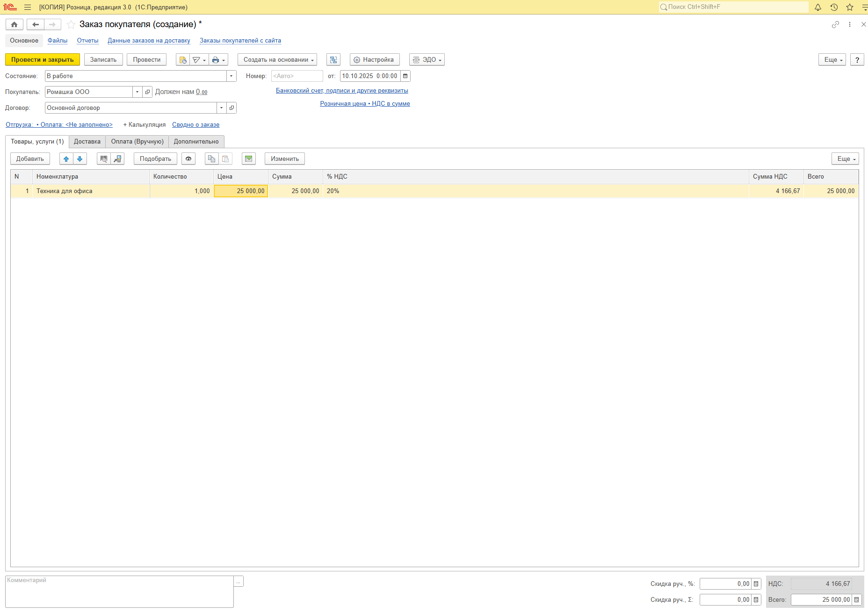
Task: Toggle the eye visibility button
Action: (x=188, y=159)
